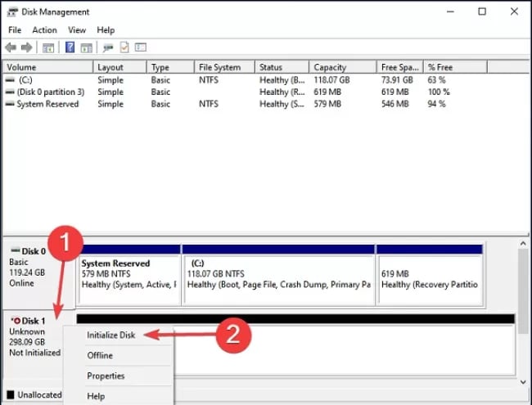
Task: Click drive icon beside Disk 0 partition 3
Action: pos(10,92)
